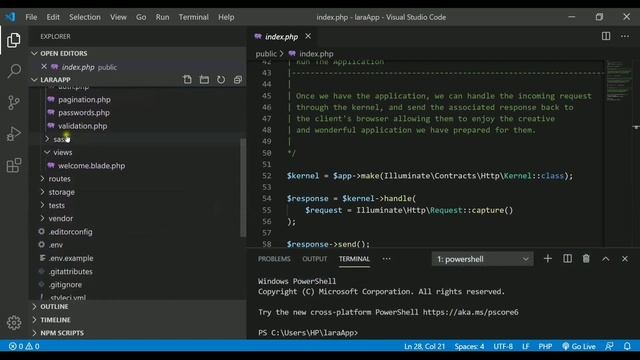The width and height of the screenshot is (640, 360).
Task: Open the File menu
Action: click(x=31, y=17)
